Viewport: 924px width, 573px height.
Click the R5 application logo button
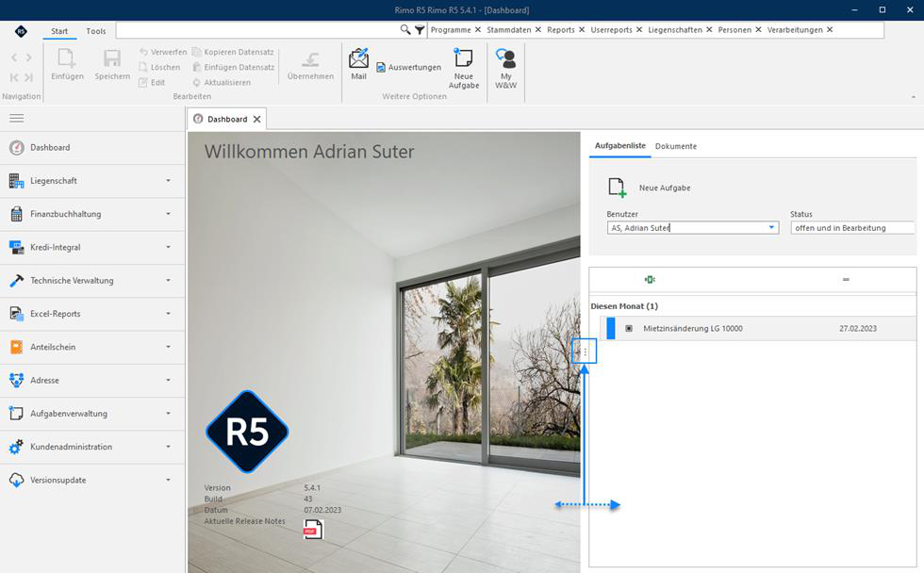coord(21,31)
